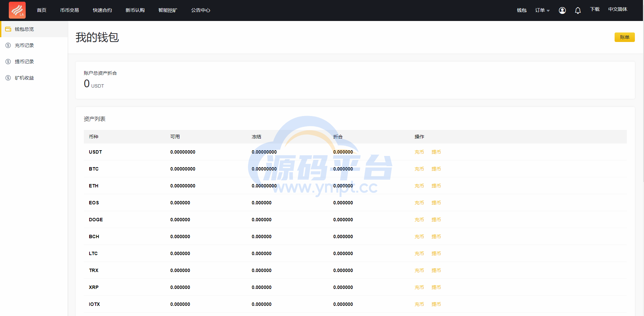This screenshot has height=316, width=644.
Task: Expand the 订单 orders dropdown
Action: pos(542,10)
